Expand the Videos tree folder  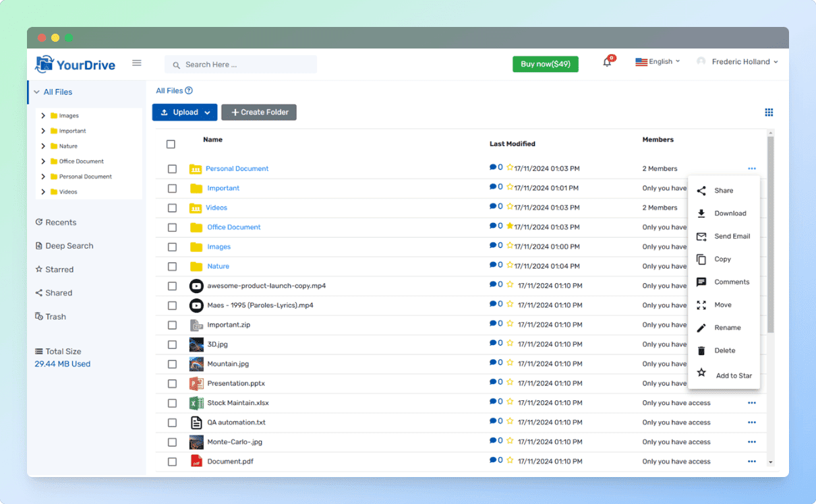[43, 192]
